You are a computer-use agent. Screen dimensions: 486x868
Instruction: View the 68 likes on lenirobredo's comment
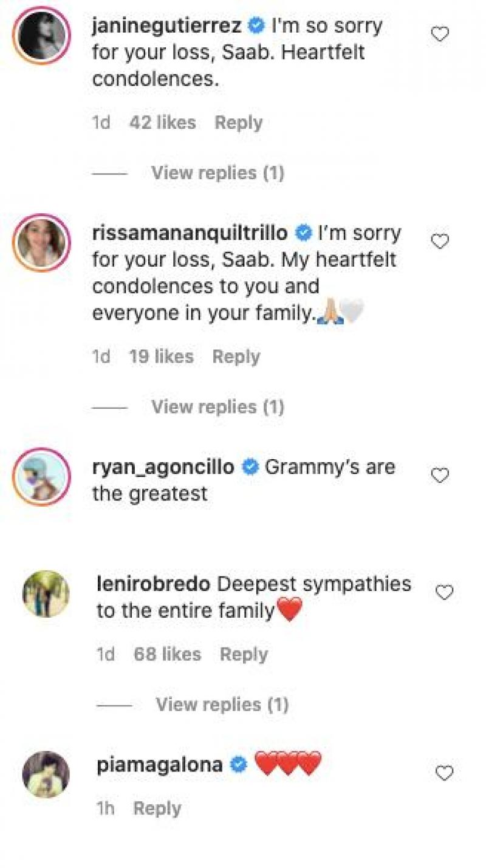167,654
